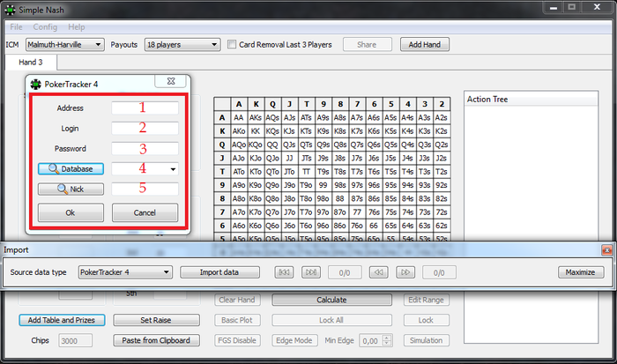Maximize the Import panel
Screen dimensions: 617x364
pos(581,272)
